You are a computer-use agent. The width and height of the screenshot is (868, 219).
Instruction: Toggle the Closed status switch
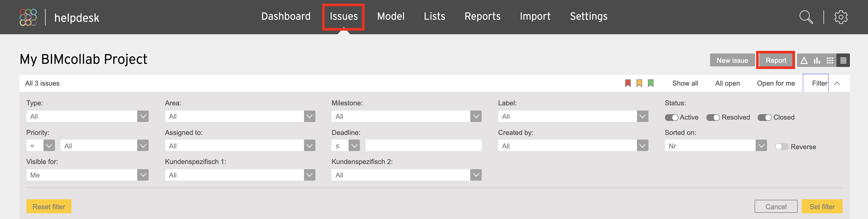764,118
